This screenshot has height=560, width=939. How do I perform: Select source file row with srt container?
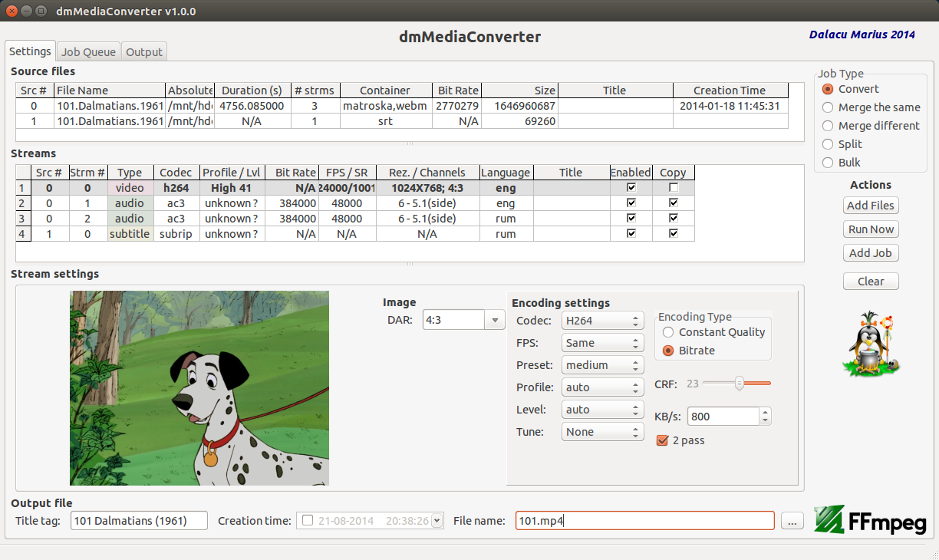click(402, 121)
